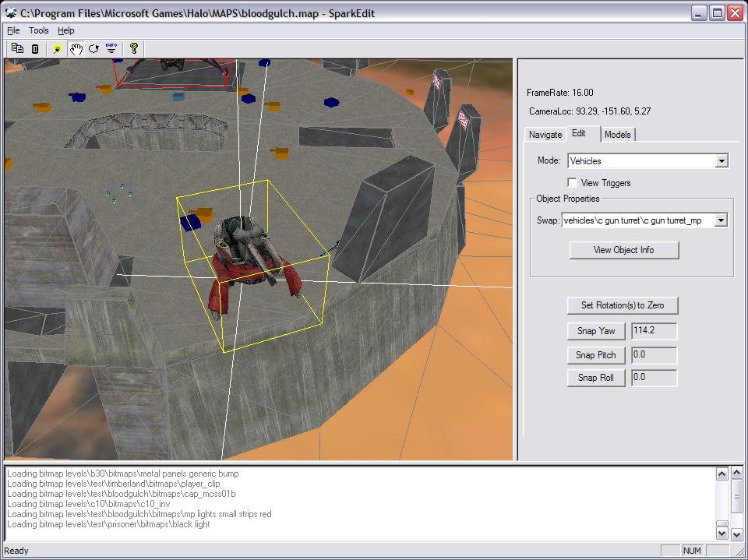This screenshot has width=748, height=560.
Task: Click the Snap Roll button
Action: point(596,378)
